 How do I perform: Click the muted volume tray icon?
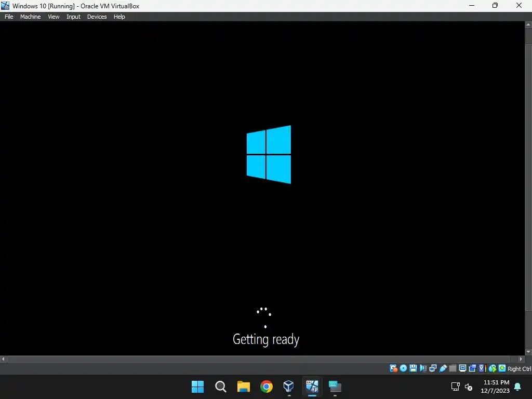[x=469, y=387]
